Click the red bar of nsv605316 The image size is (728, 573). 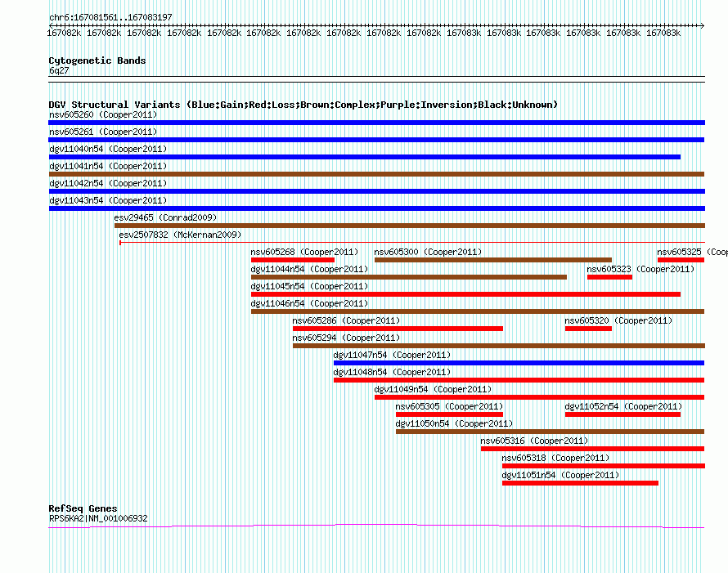592,449
